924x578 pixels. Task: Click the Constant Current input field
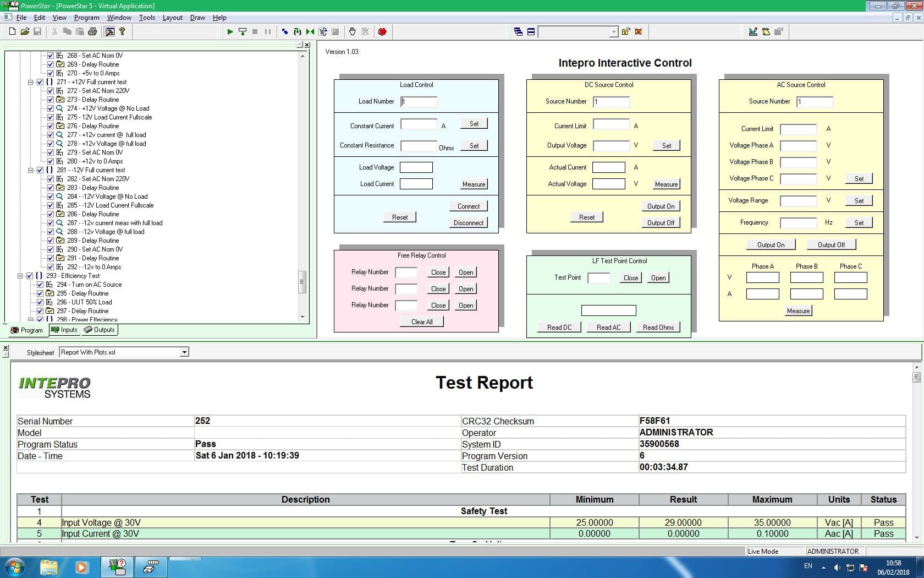419,124
